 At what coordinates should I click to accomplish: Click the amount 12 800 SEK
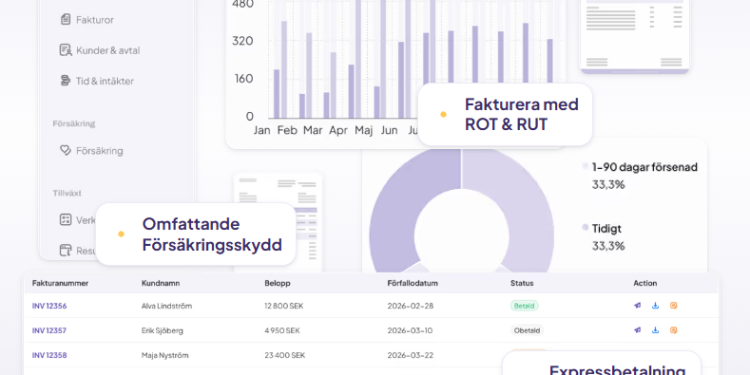284,306
